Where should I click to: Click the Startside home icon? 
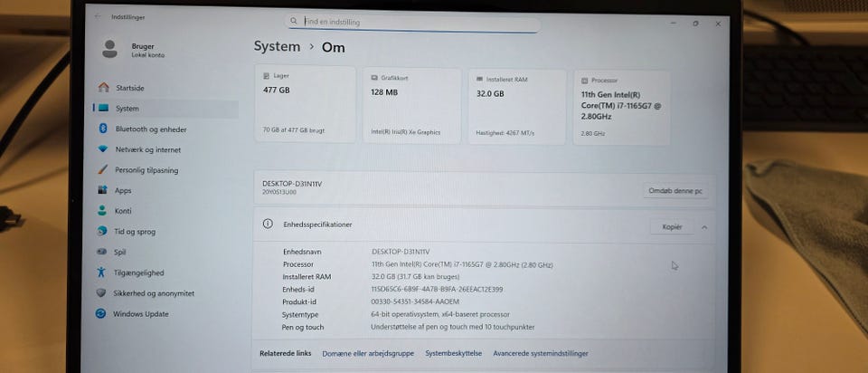coord(103,88)
